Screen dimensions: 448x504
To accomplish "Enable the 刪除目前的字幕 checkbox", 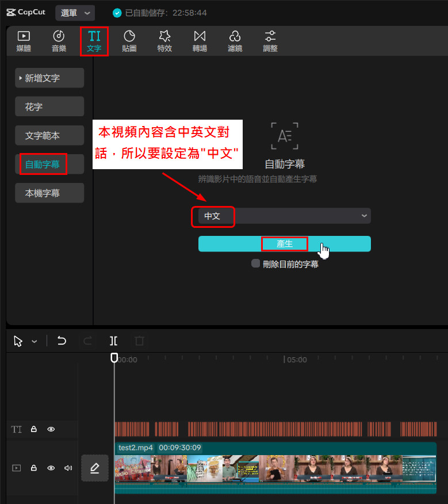I will (x=256, y=264).
